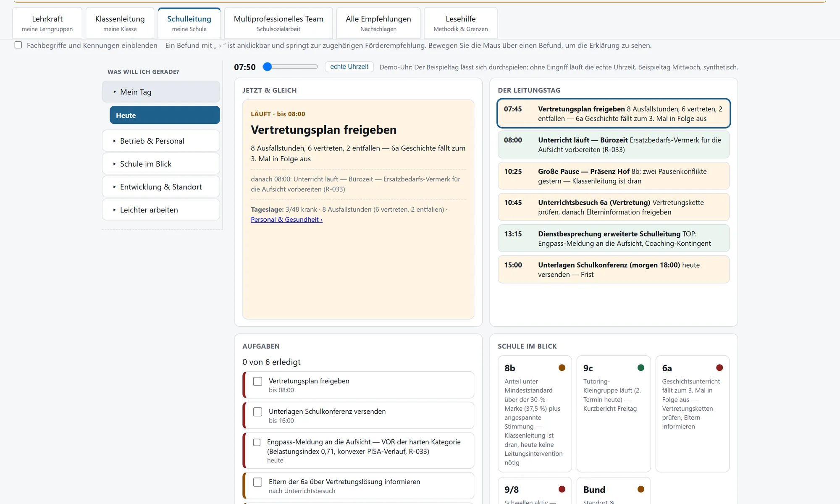Click the demo clock time slider
This screenshot has width=840, height=504.
pyautogui.click(x=290, y=66)
